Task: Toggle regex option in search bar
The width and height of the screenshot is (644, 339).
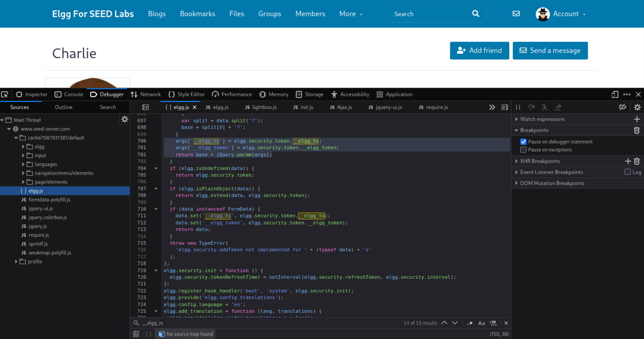Action: [470, 323]
